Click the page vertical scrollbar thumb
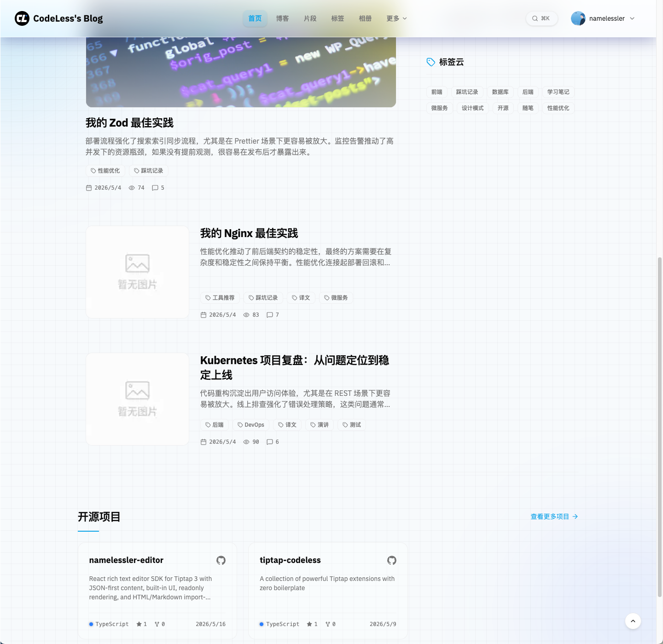 (x=660, y=427)
